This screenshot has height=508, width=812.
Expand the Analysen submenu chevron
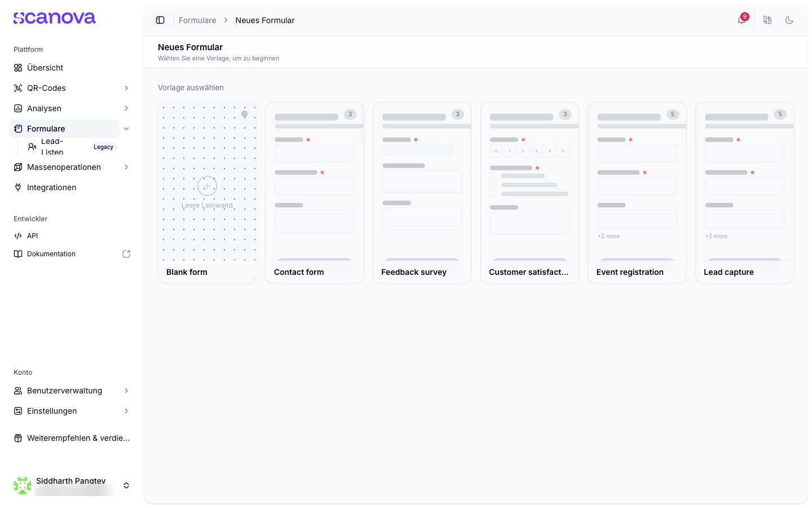[126, 108]
